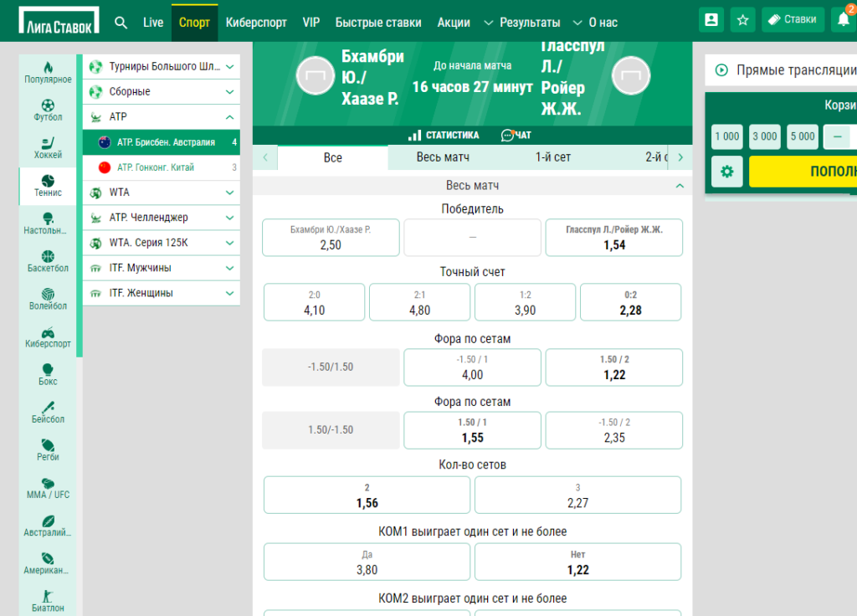857x616 pixels.
Task: Open Статистика for the match
Action: coord(444,135)
